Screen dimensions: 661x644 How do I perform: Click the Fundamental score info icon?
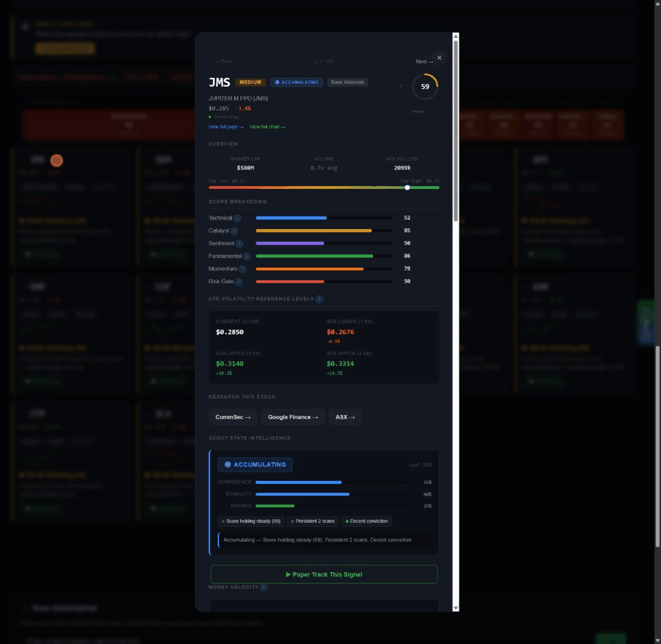pyautogui.click(x=247, y=255)
